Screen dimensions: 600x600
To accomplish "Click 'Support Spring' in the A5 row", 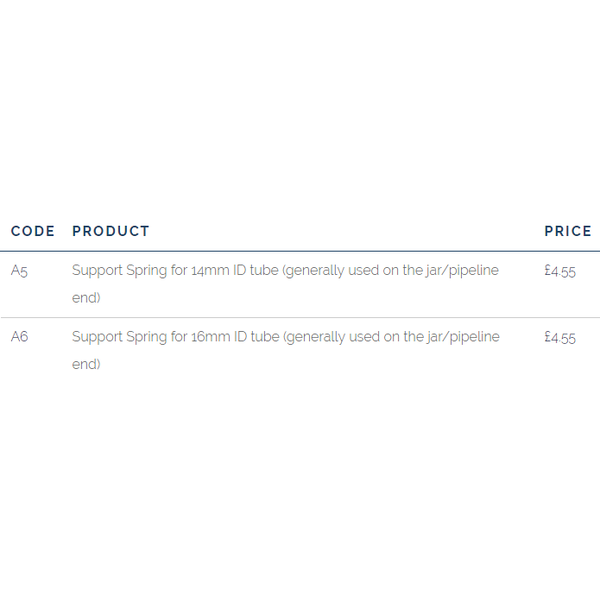I will 119,271.
